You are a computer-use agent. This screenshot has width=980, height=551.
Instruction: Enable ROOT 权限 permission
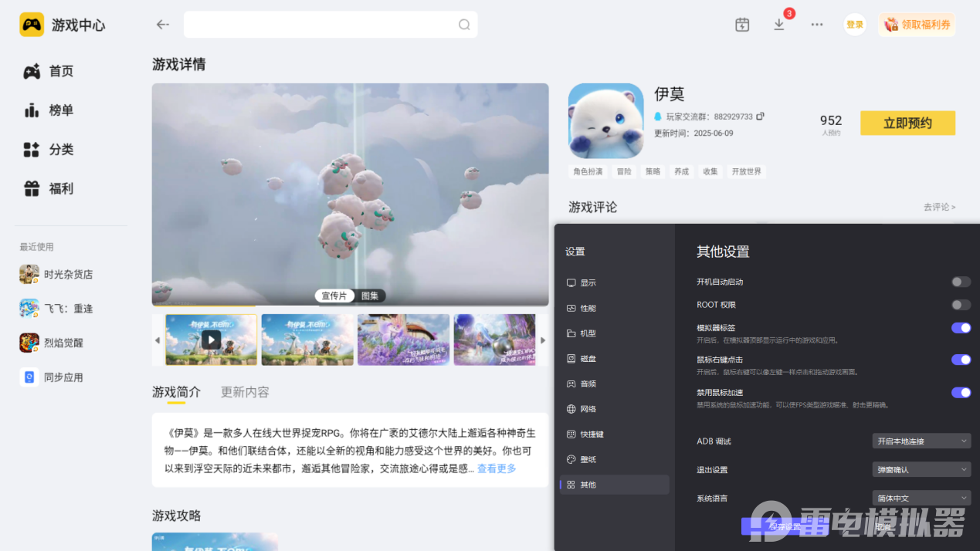click(960, 305)
